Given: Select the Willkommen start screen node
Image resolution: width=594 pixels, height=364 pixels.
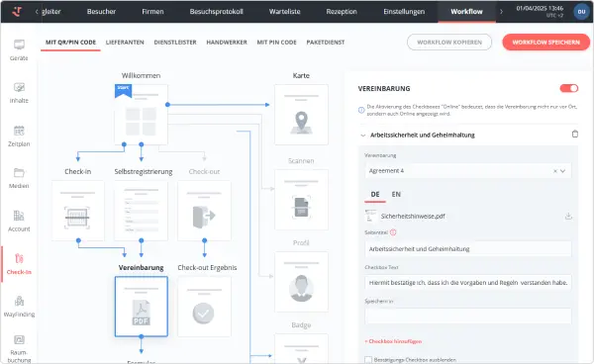Looking at the screenshot, I should pos(141,115).
